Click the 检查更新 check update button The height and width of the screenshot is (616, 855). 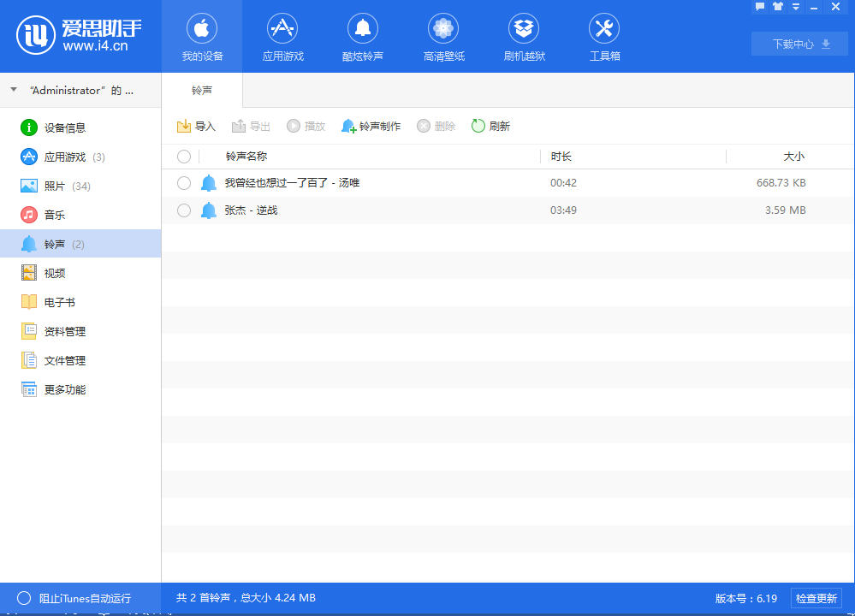[816, 599]
